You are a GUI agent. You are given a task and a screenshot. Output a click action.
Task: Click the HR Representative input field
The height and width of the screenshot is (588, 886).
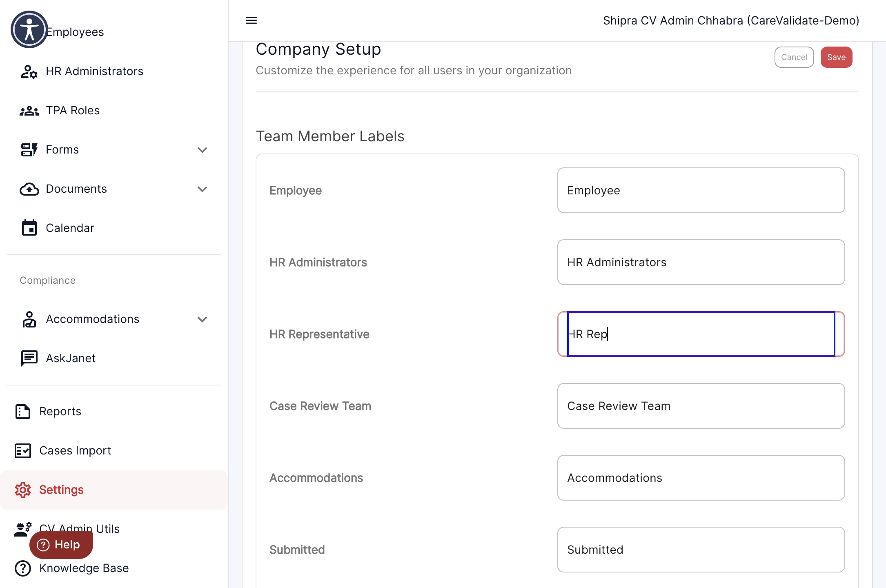click(701, 334)
